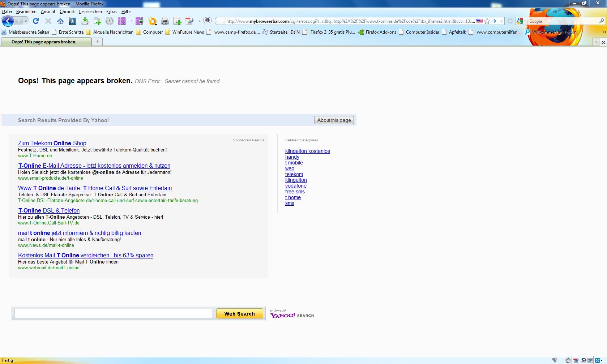Open the list all tabs dropdown
Screen dimensions: 607x364
(596, 42)
